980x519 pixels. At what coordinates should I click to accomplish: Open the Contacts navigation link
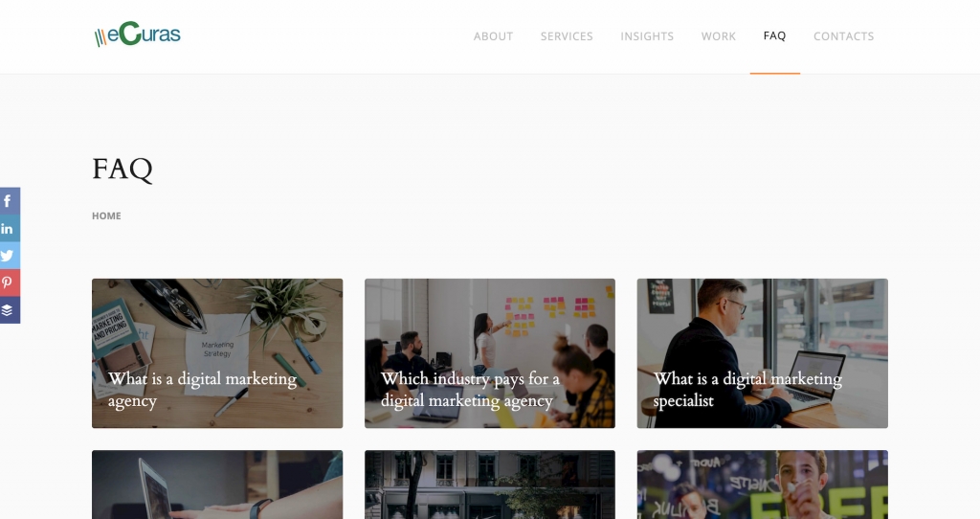click(844, 36)
